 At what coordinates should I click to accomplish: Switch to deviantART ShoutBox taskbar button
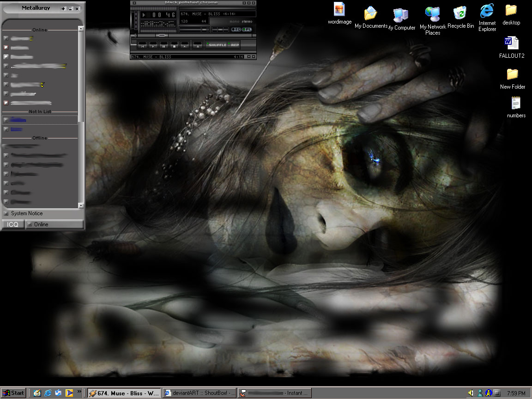[x=199, y=393]
